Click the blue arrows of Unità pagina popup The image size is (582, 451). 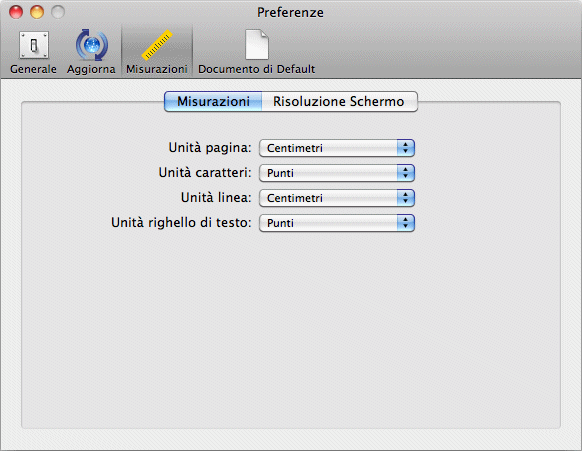(x=405, y=148)
